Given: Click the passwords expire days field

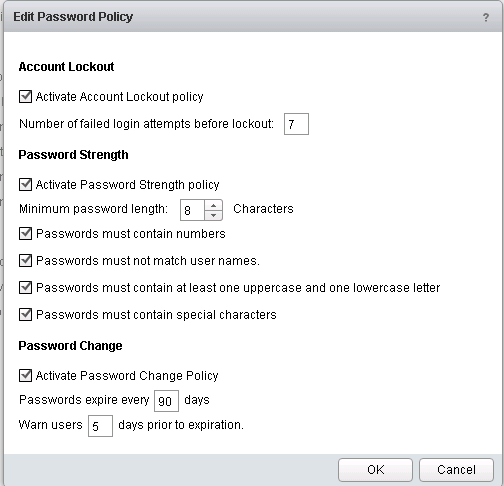Looking at the screenshot, I should coord(166,401).
